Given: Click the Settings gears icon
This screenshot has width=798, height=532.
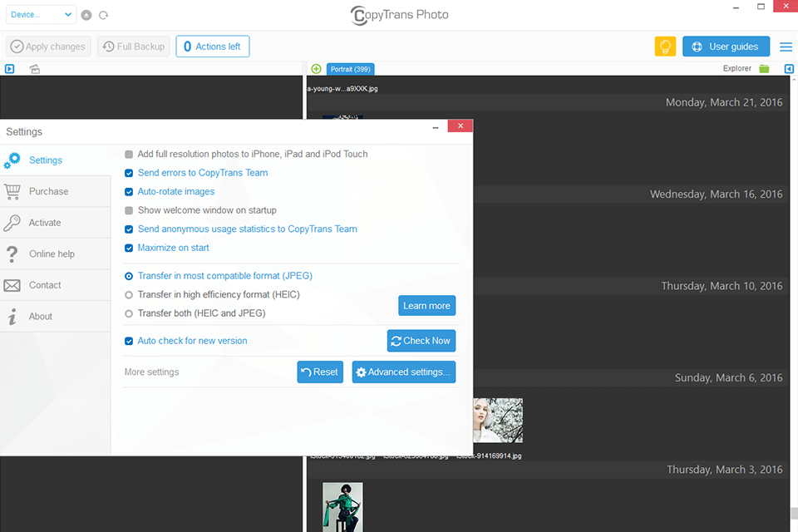Looking at the screenshot, I should (x=12, y=160).
